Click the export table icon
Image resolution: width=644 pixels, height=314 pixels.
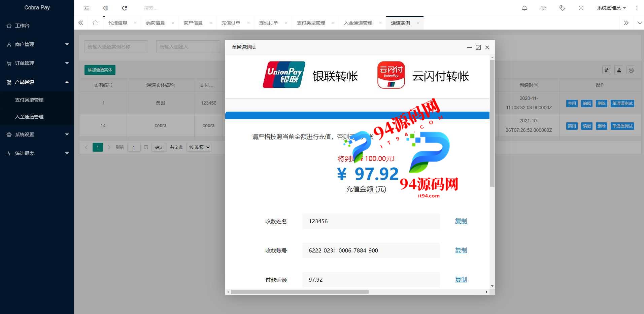pyautogui.click(x=619, y=70)
